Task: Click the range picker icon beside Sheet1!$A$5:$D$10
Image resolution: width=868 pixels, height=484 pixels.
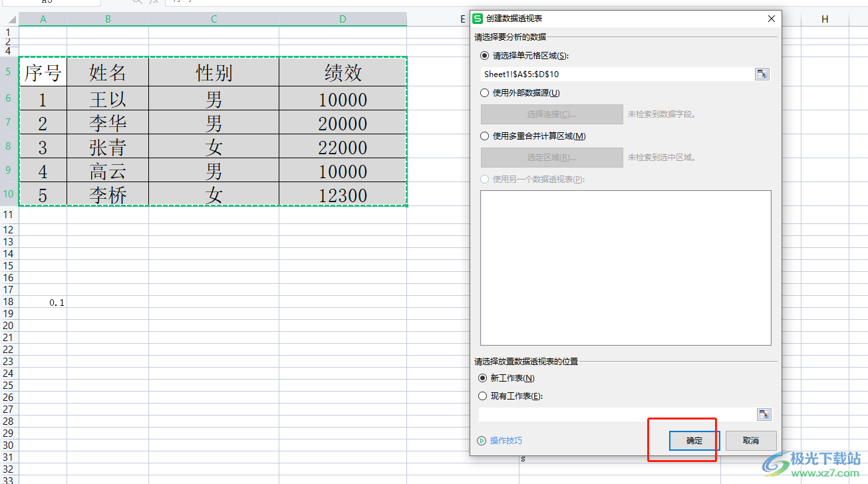Action: pos(762,74)
